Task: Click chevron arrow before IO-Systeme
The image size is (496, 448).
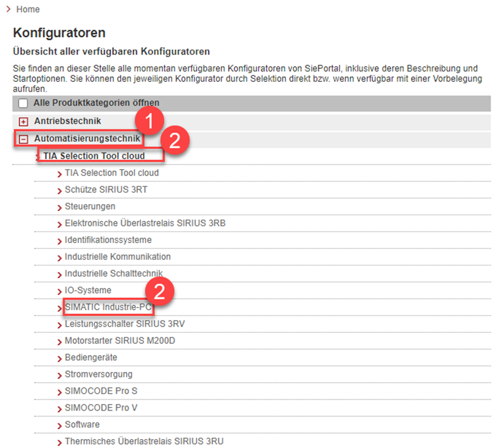Action: tap(59, 291)
